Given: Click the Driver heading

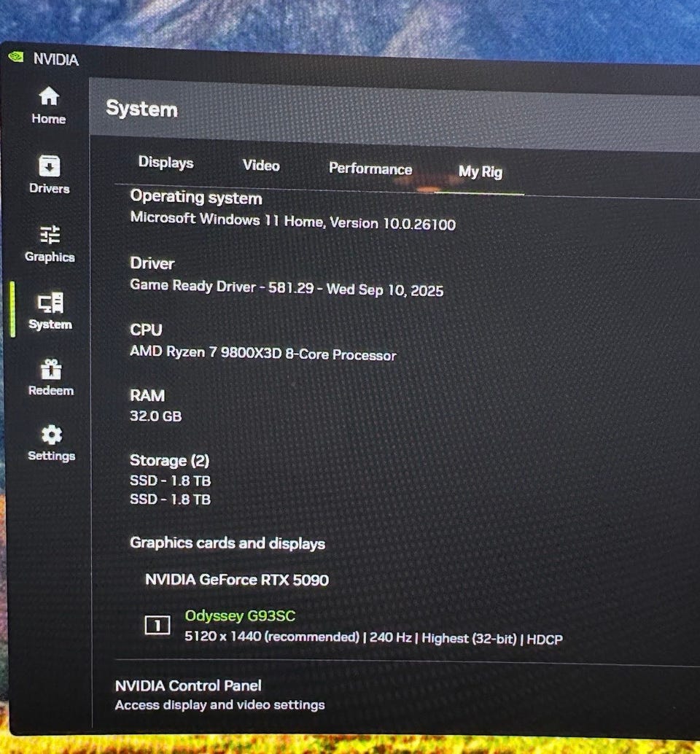Looking at the screenshot, I should (152, 263).
